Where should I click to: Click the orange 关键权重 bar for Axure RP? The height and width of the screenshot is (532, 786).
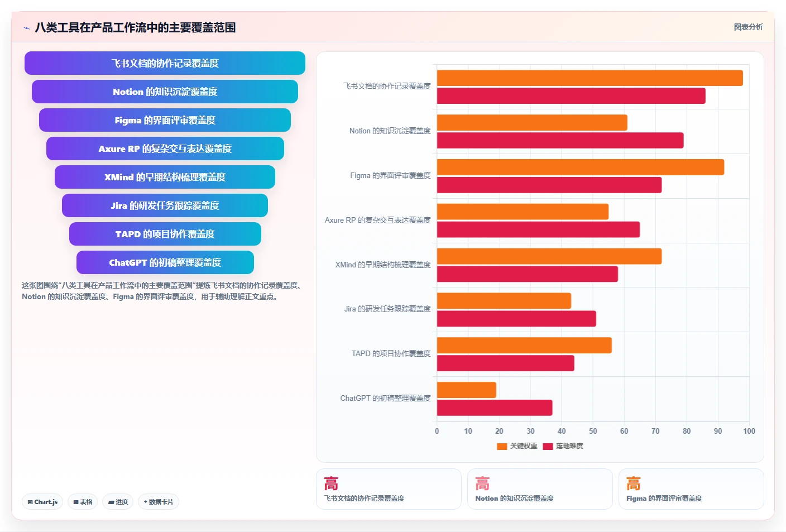[523, 212]
